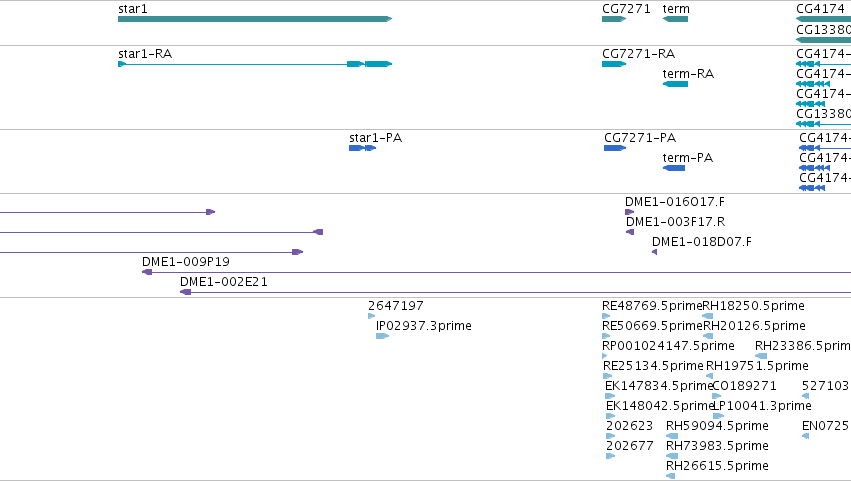Screen dimensions: 851x481
Task: Click the RH26615.5prime EST label
Action: [717, 467]
